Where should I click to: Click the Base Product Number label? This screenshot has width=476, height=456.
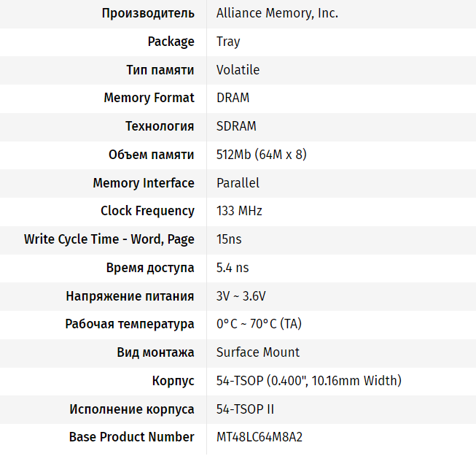[x=132, y=438]
